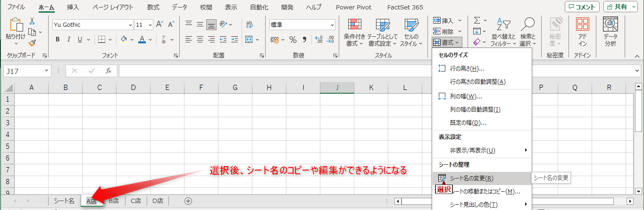Open the Data Analysis (データ分析) tool
Viewport: 644px width, 210px height.
610,32
